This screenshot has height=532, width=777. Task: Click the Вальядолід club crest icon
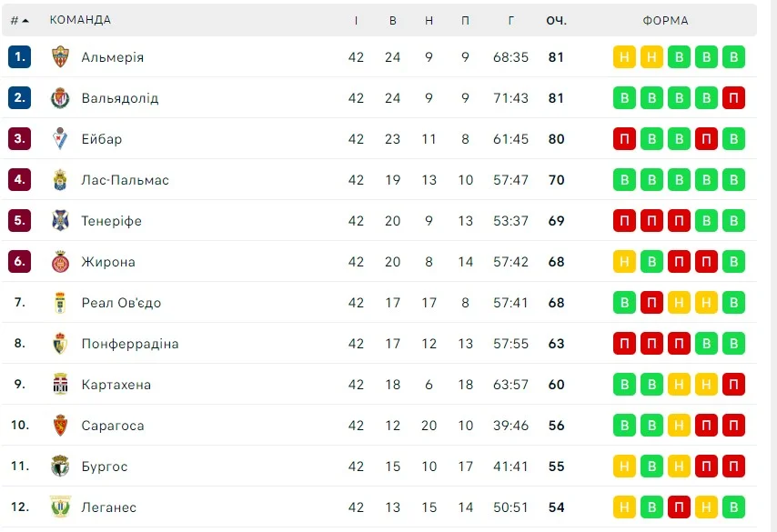pos(60,97)
